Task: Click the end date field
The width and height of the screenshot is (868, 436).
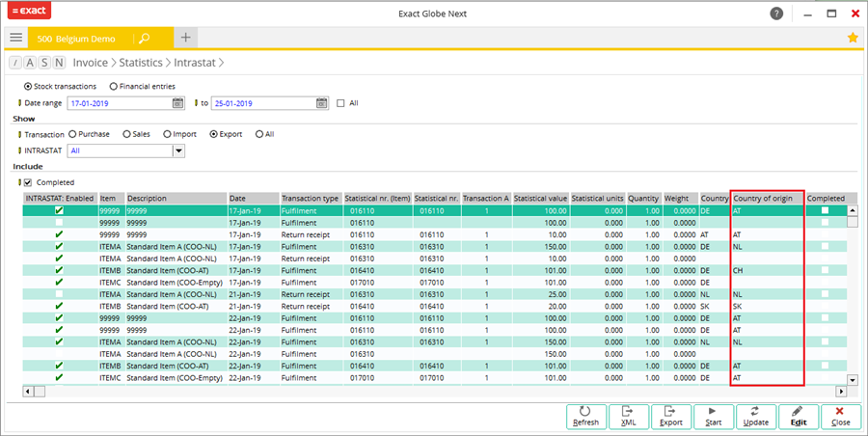Action: click(x=263, y=103)
